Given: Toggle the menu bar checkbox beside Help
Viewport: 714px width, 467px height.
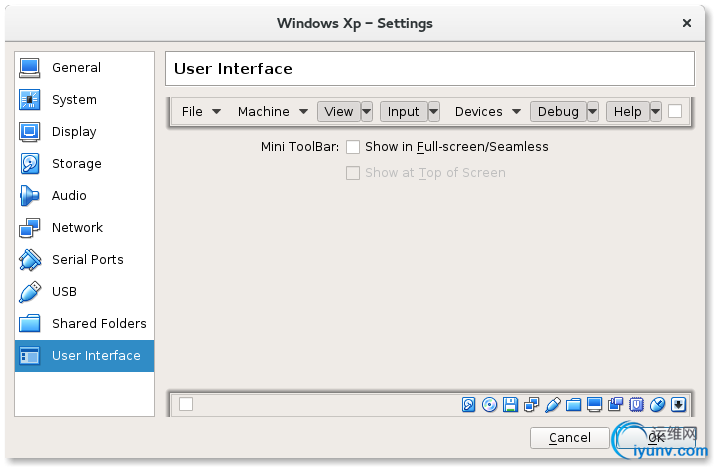Looking at the screenshot, I should coord(675,111).
